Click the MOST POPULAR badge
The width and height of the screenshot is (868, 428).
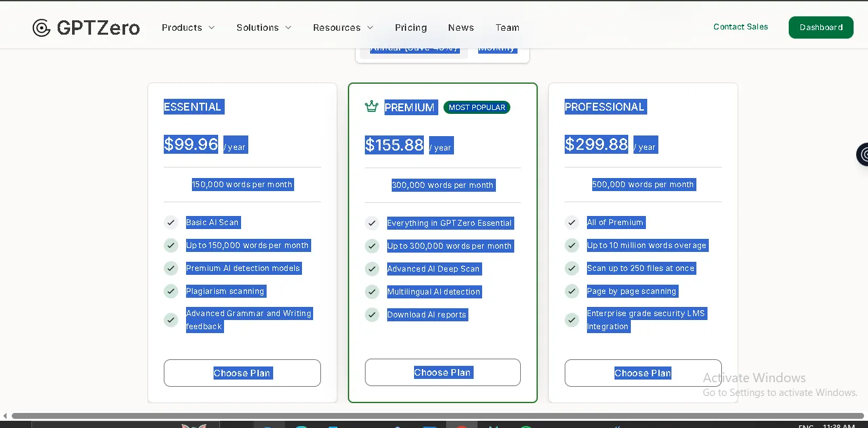(x=477, y=107)
